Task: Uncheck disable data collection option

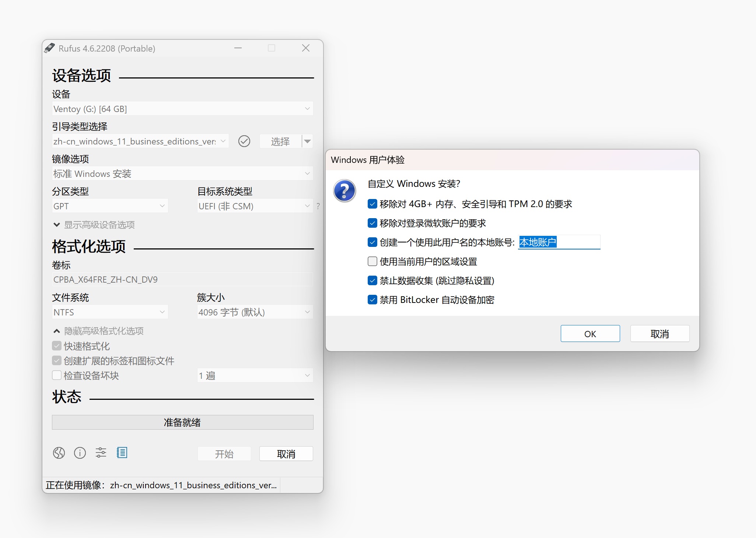Action: [372, 280]
